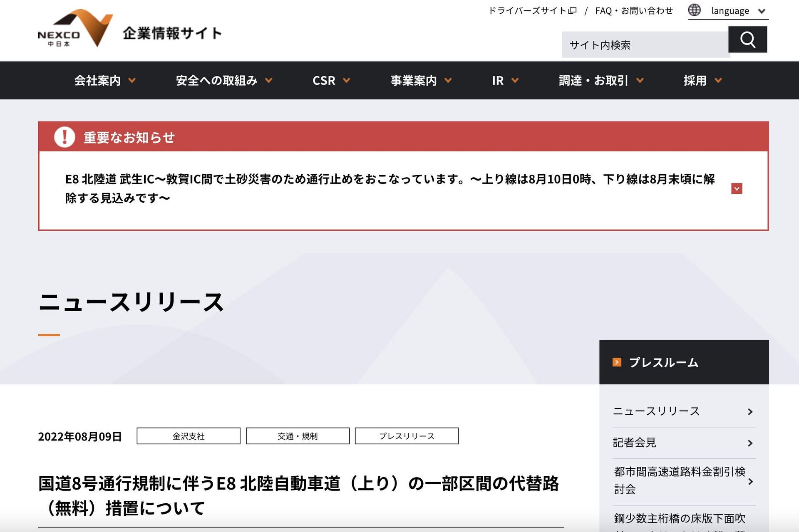The image size is (799, 532).
Task: Click the orange arrow icon in the プレスルーム header
Action: click(617, 361)
